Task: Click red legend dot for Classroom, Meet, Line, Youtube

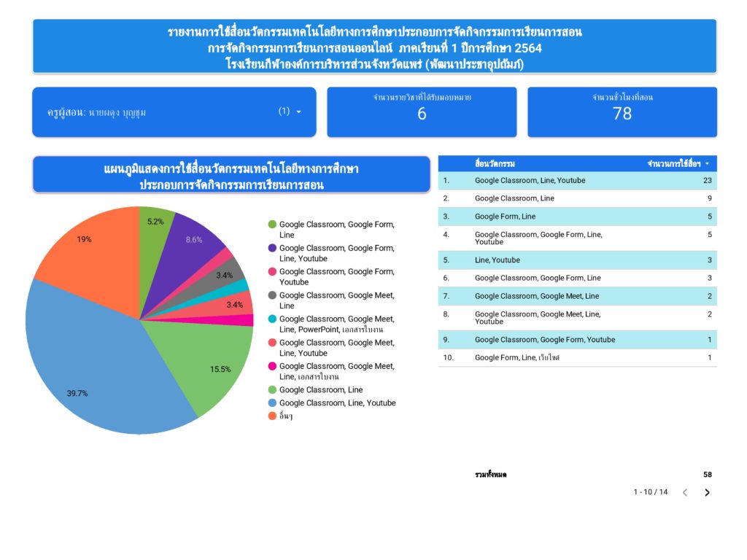Action: click(273, 343)
